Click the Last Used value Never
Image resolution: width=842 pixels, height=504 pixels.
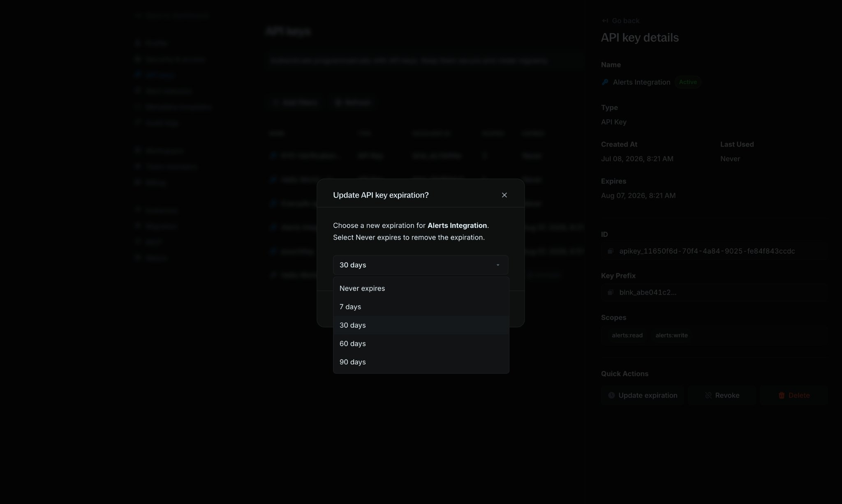[730, 159]
